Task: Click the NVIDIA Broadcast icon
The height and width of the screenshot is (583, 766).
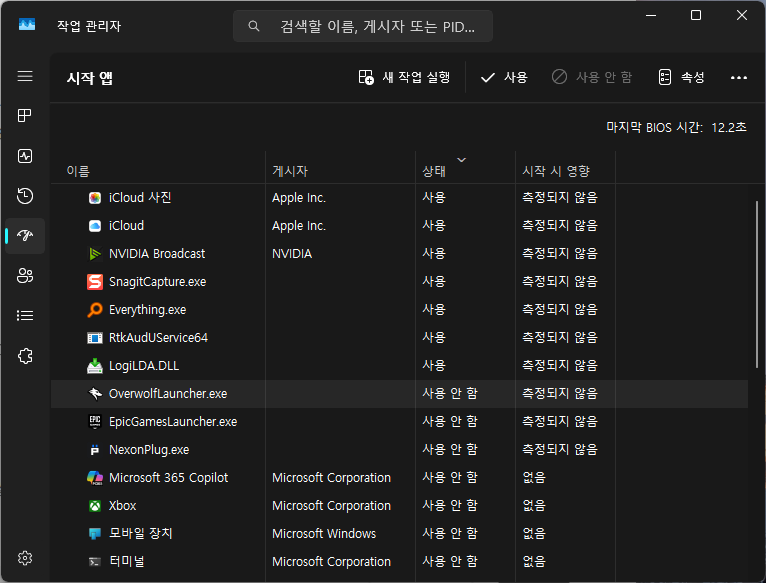Action: pyautogui.click(x=95, y=254)
